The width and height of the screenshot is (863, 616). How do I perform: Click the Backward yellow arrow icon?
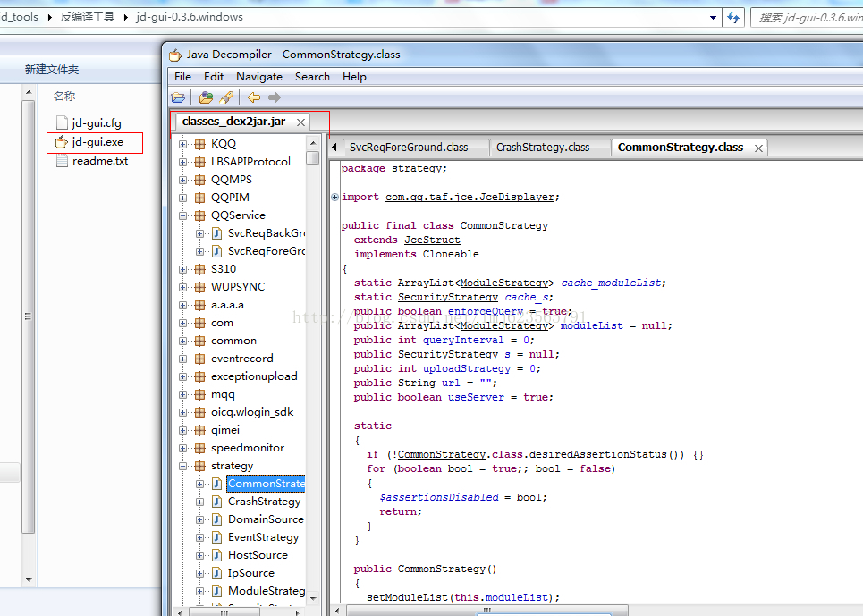click(254, 97)
